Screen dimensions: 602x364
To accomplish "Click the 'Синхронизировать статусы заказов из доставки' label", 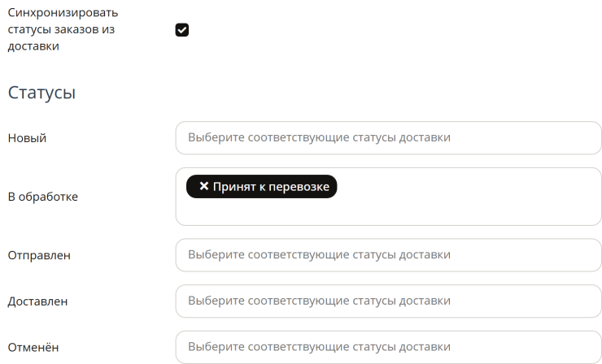I will (x=63, y=29).
